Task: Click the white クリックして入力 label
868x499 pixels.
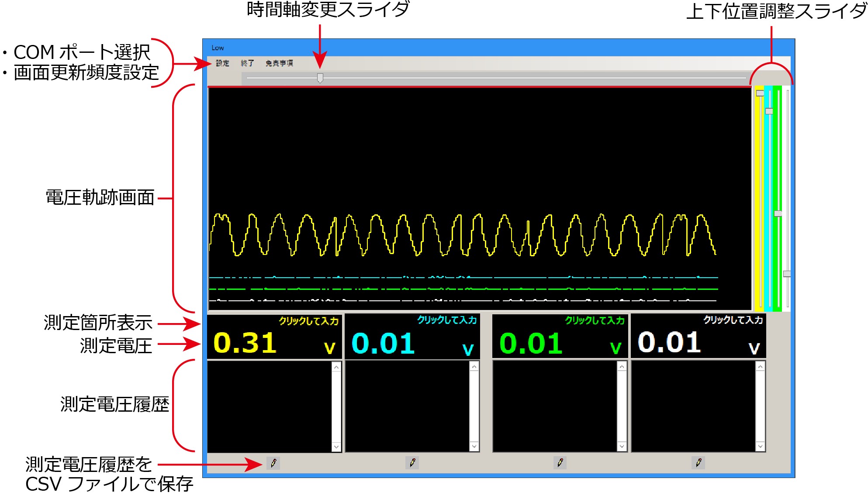Action: (x=733, y=320)
